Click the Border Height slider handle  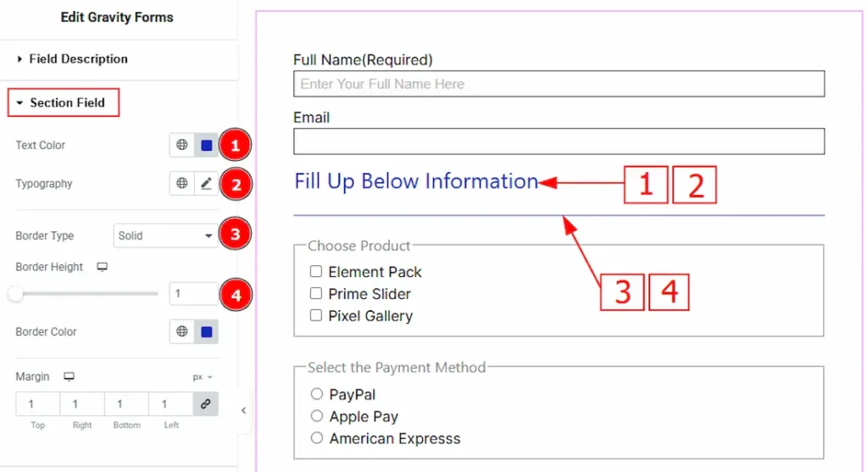[x=15, y=294]
